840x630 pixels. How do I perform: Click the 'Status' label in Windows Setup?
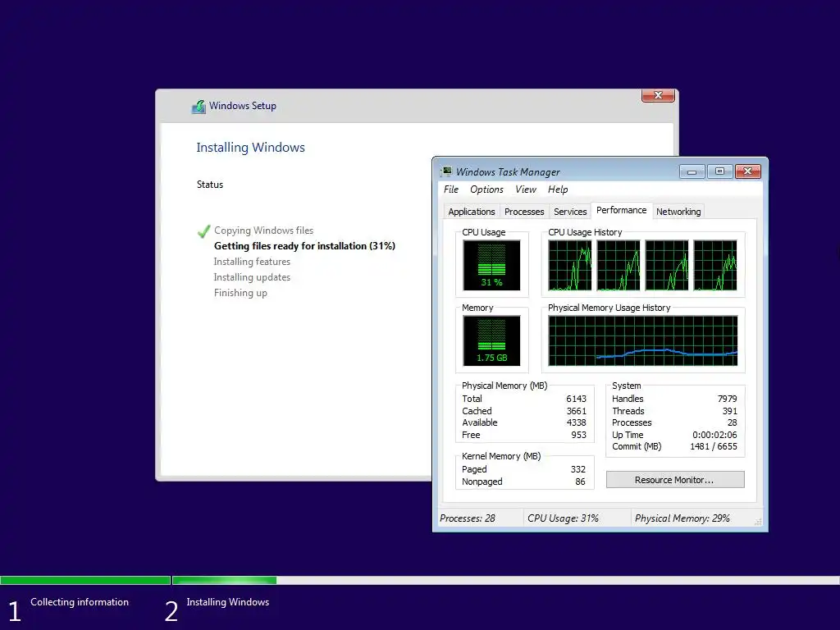tap(209, 185)
